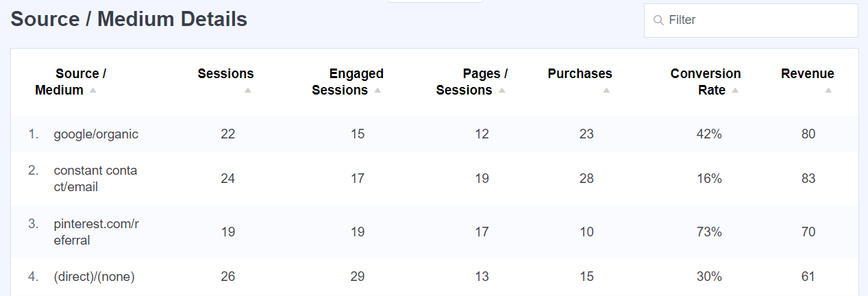Select the Revenue column header text
Image resolution: width=868 pixels, height=296 pixels.
(807, 74)
